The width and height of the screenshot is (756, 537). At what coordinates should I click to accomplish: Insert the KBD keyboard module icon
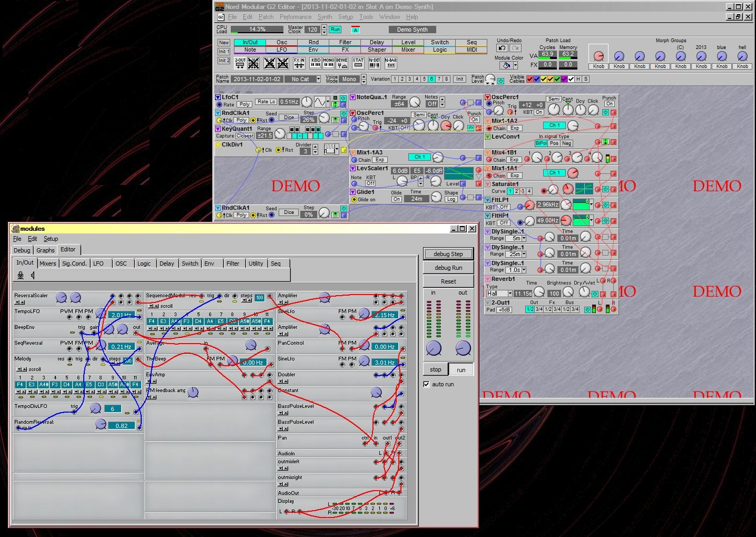point(316,63)
